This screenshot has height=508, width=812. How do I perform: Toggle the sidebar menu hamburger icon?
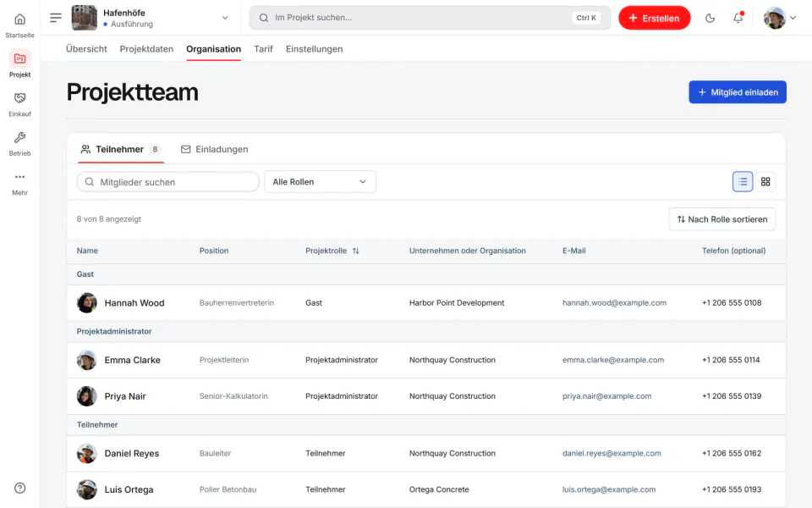56,18
